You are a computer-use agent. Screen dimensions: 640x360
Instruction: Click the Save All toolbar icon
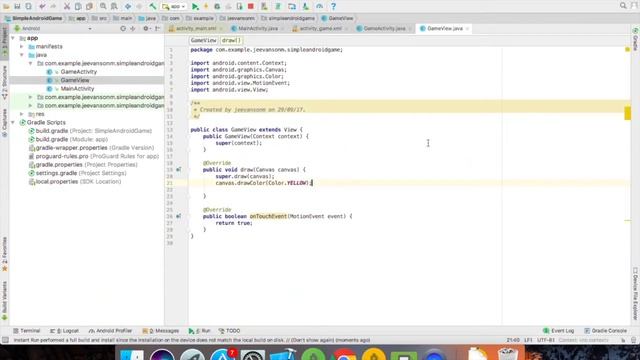click(x=17, y=6)
